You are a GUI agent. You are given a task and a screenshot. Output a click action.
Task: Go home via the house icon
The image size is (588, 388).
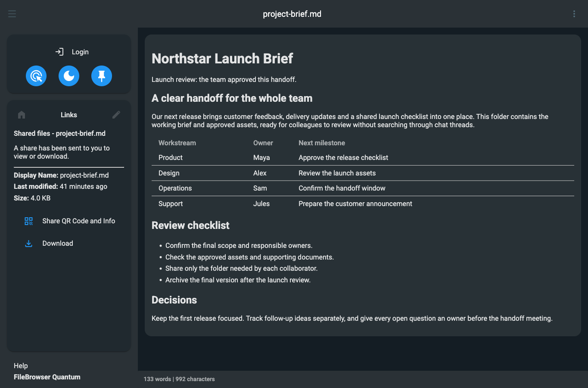point(22,115)
